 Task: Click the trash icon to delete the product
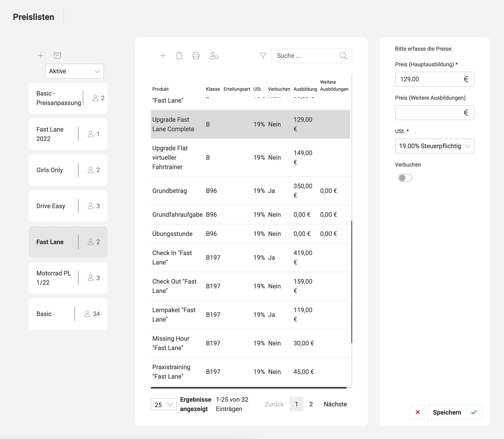click(x=179, y=56)
